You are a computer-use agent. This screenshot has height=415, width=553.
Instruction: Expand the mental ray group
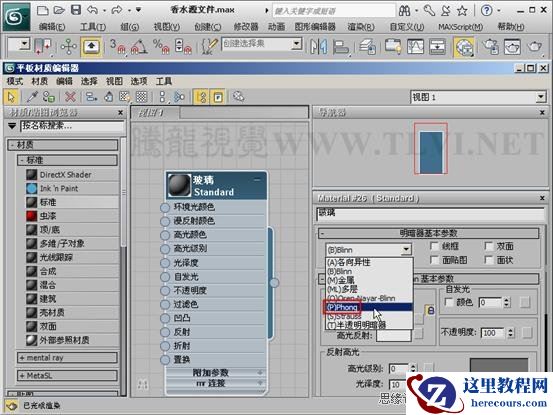[x=67, y=358]
